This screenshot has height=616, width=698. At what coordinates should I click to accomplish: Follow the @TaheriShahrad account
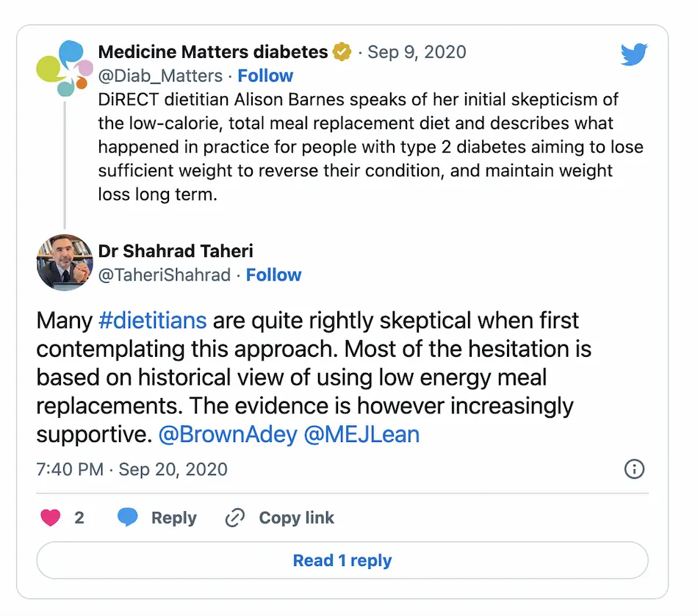pos(273,275)
